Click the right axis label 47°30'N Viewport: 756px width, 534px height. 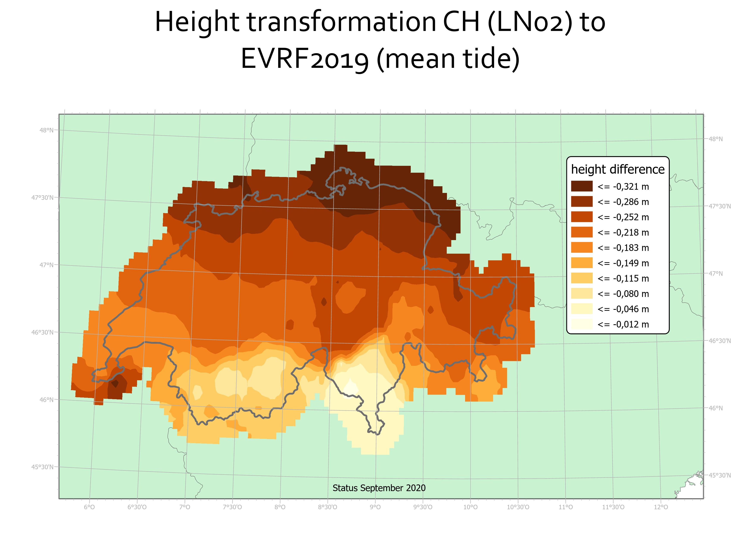720,206
